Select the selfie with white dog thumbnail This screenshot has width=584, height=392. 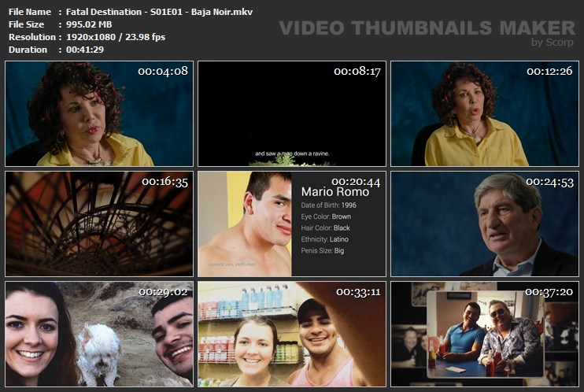tap(99, 335)
